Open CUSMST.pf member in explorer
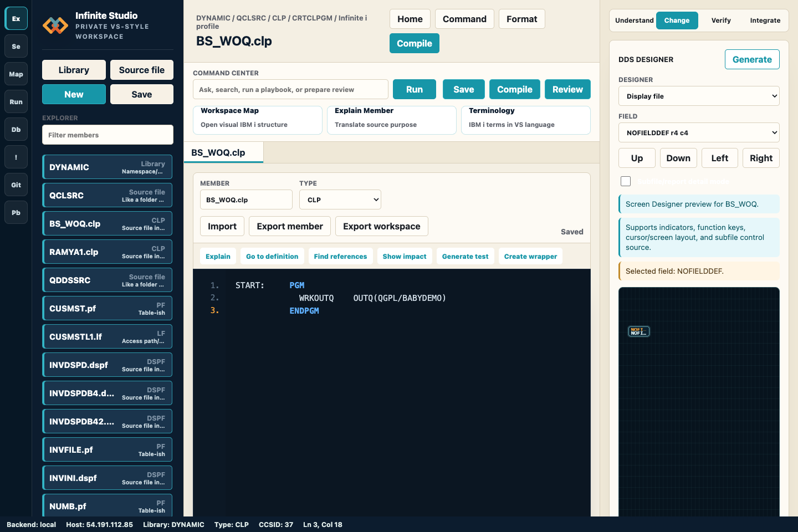Screen dimensions: 798x532 pyautogui.click(x=108, y=308)
